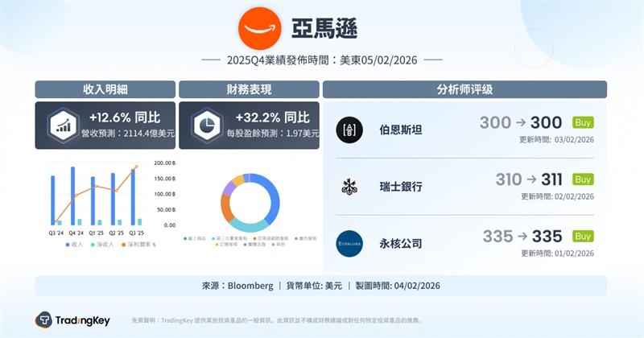Click the UBS (瑞士銀行) logo

tap(349, 186)
